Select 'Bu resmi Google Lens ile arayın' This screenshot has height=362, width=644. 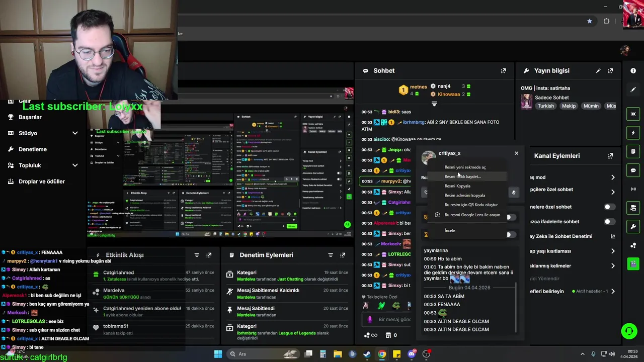pyautogui.click(x=467, y=215)
